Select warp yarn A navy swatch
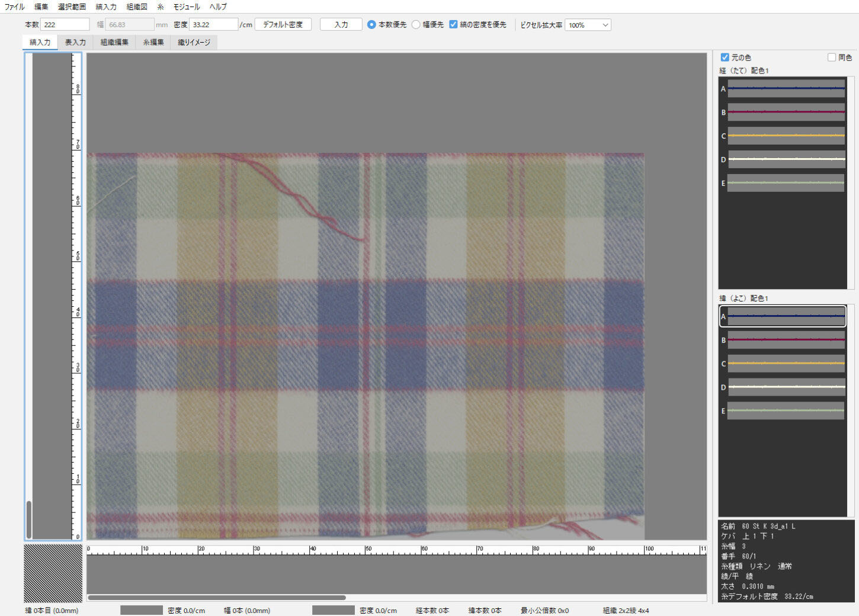 coord(786,89)
